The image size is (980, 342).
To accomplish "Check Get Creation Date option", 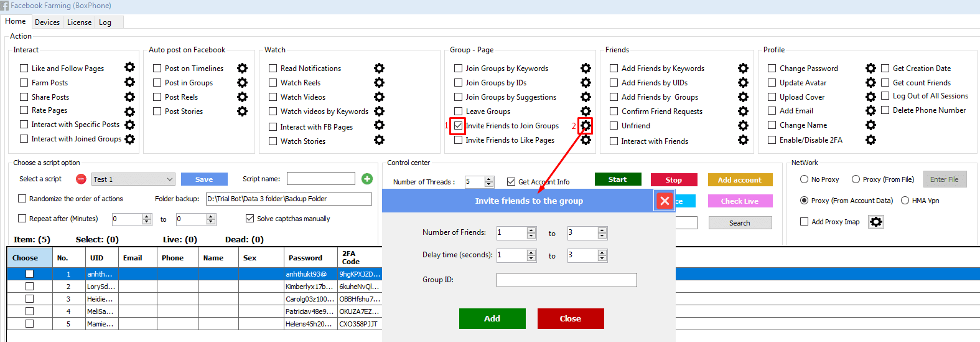I will 885,69.
